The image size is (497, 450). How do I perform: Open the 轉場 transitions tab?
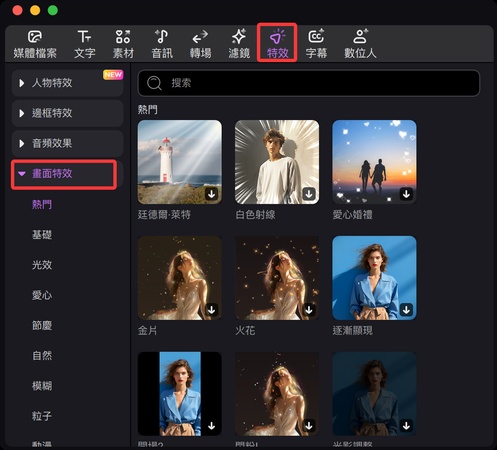coord(200,44)
